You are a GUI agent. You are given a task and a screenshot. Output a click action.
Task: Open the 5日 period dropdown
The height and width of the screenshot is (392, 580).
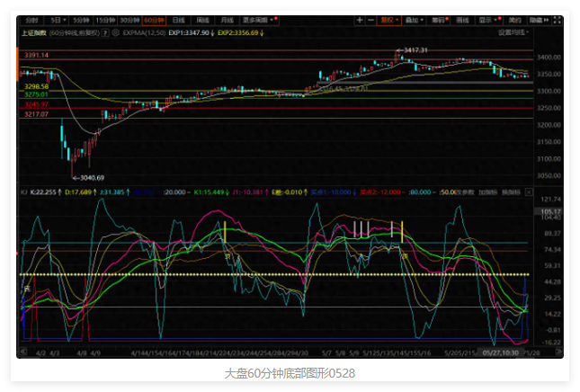(58, 20)
